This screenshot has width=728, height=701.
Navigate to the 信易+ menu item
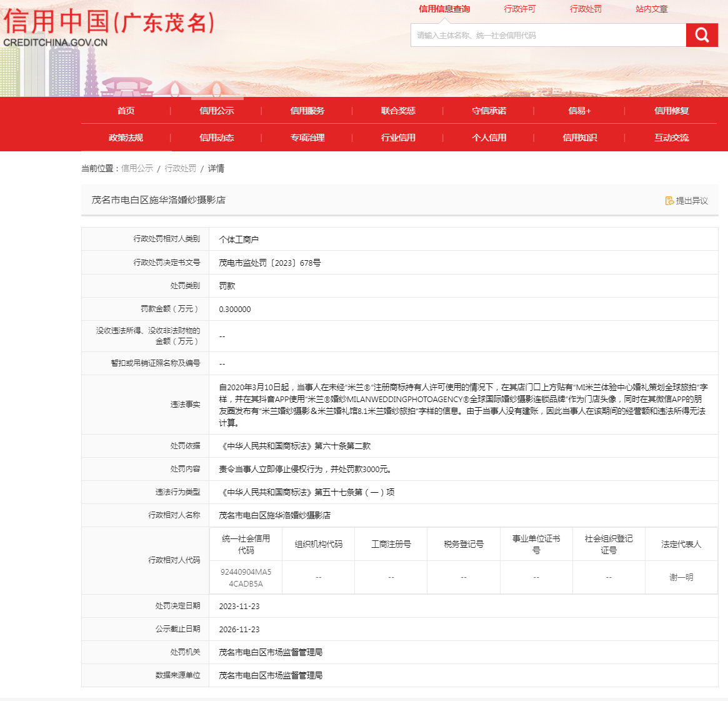tap(579, 111)
